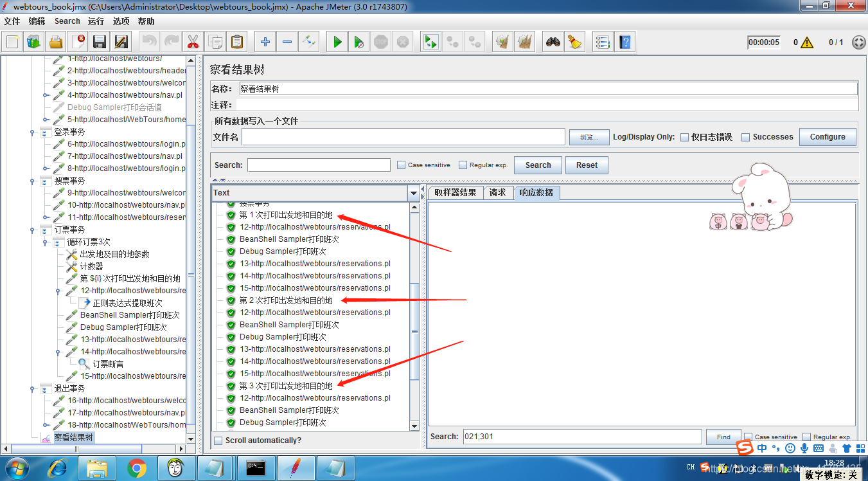This screenshot has height=481, width=868.
Task: Click the results list vertical scrollbar thumb
Action: click(x=414, y=332)
